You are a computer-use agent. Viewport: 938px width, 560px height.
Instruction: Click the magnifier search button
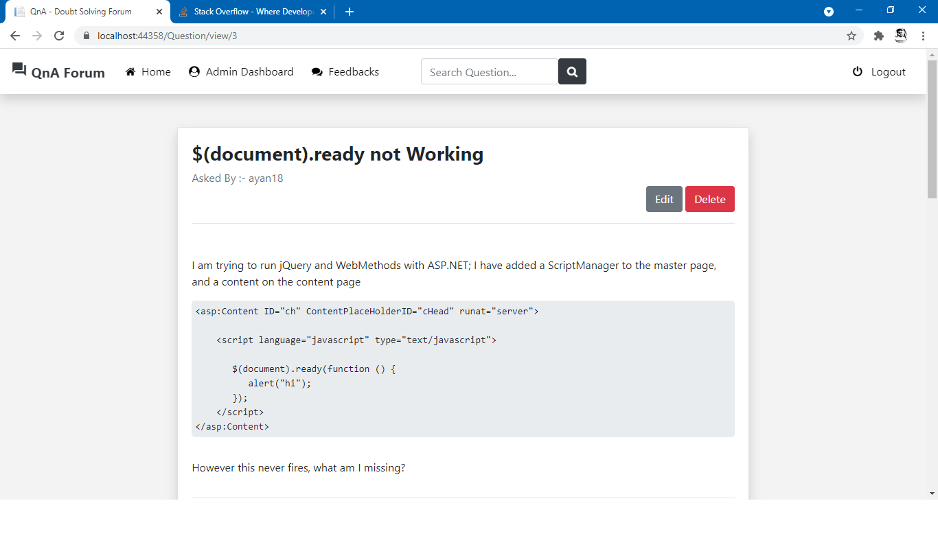click(x=572, y=72)
